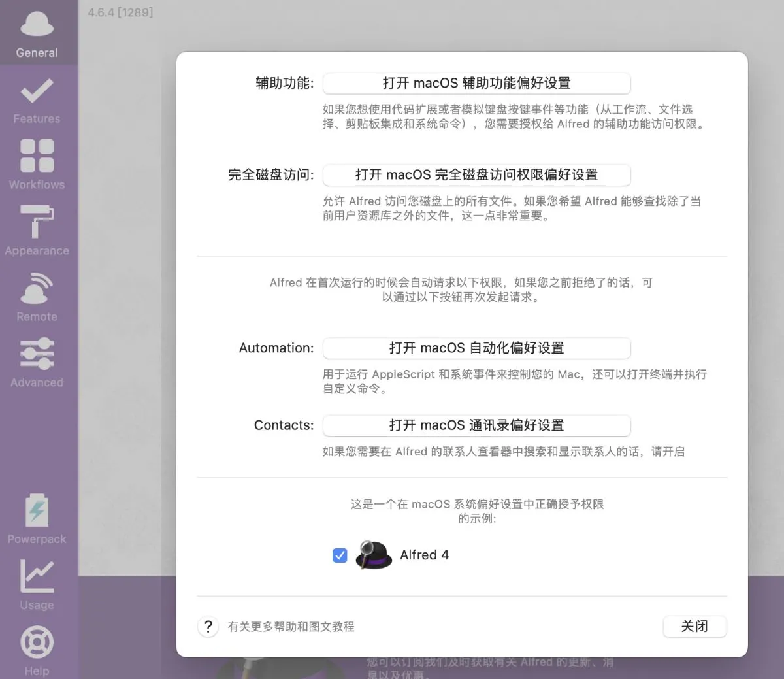Click the Contacts: label
The image size is (784, 679).
click(x=284, y=425)
